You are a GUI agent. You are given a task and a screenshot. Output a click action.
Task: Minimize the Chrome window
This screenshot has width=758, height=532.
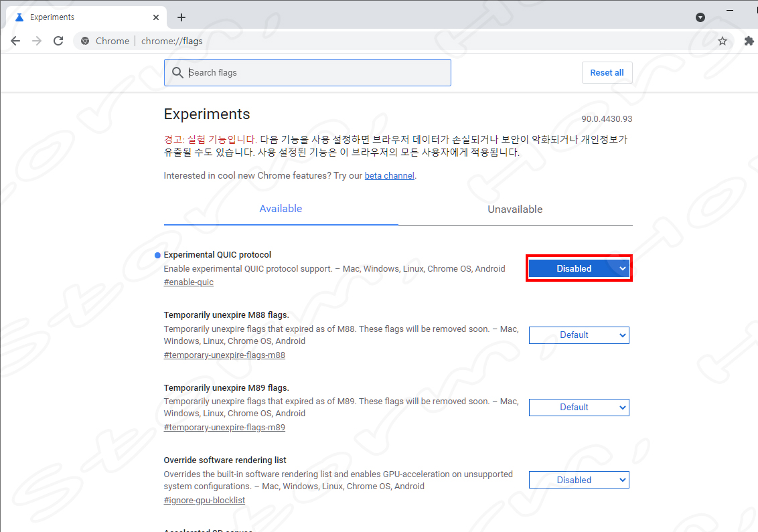[730, 9]
